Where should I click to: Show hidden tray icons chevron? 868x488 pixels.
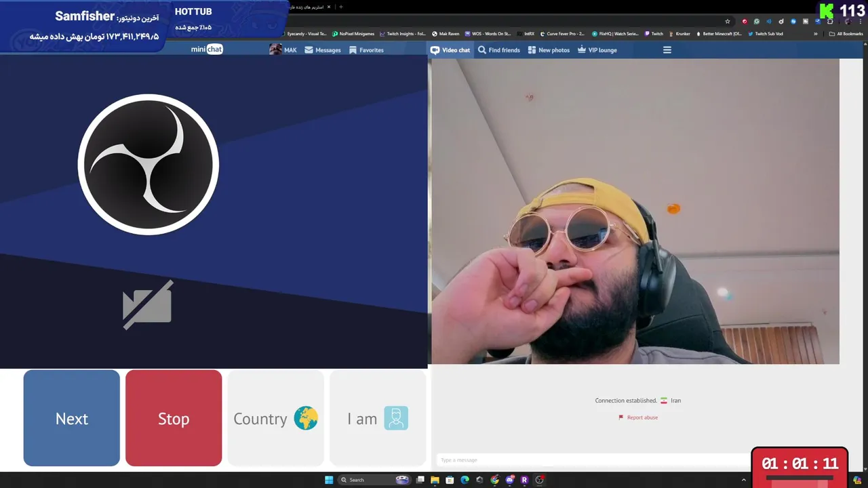[743, 480]
